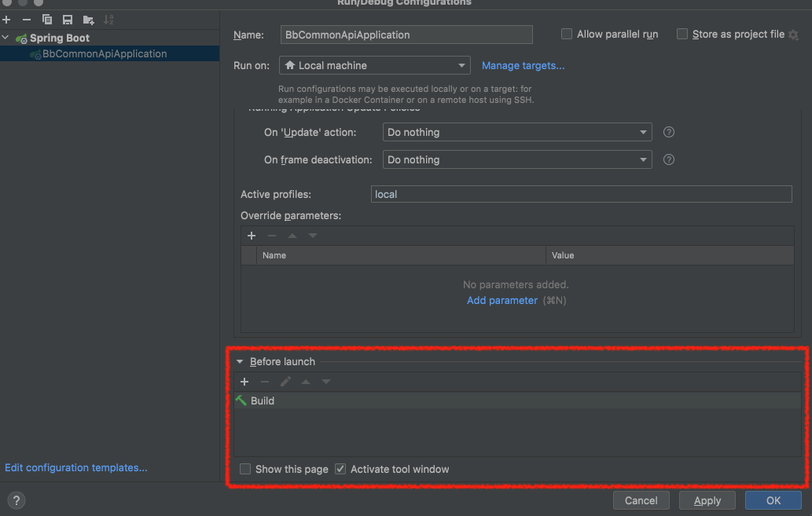The image size is (812, 516).
Task: Add an override parameter with the plus icon
Action: [252, 236]
